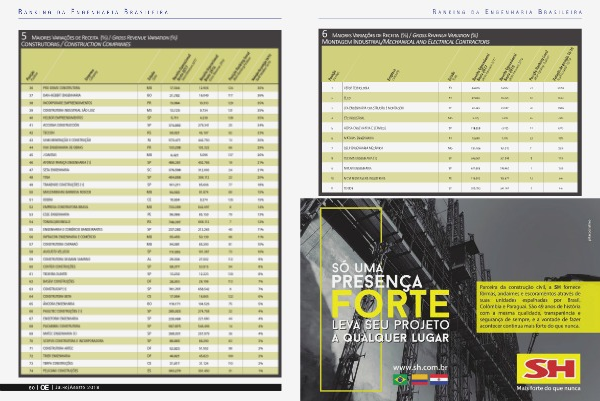Click 'Montagem Industrial/Mechanical and Electrical Contractors' subtitle
The height and width of the screenshot is (401, 600).
tap(406, 42)
